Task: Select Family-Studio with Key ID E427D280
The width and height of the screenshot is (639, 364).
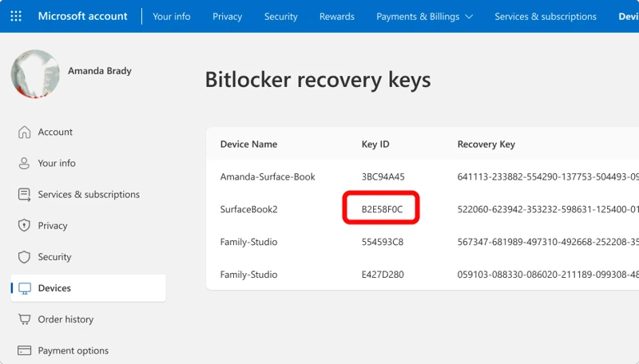Action: [x=249, y=275]
